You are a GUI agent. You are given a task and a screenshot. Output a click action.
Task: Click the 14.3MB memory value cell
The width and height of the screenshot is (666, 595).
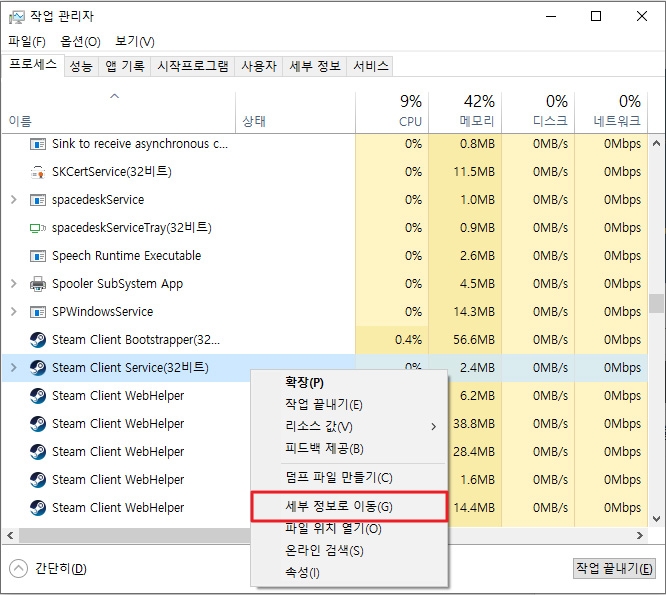[465, 312]
